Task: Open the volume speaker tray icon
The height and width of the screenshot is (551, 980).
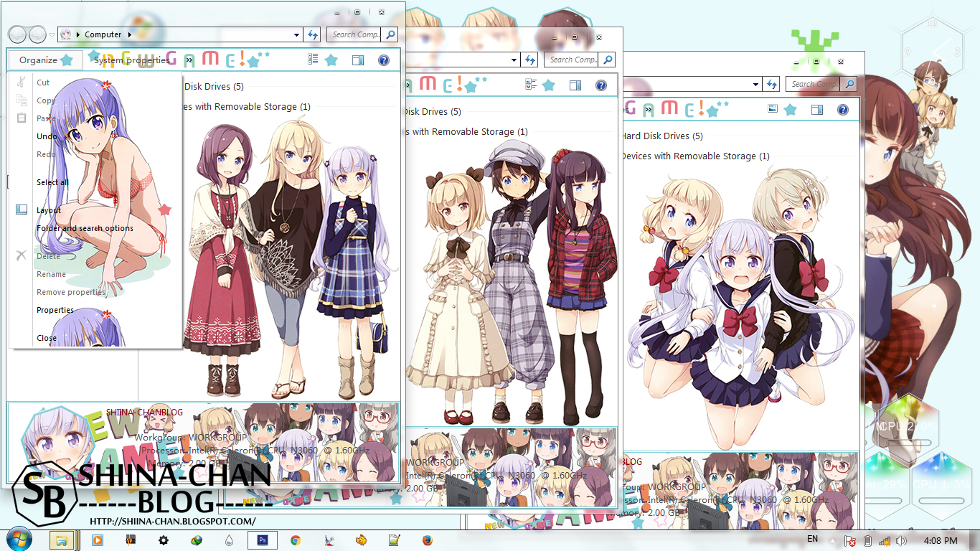Action: (902, 540)
